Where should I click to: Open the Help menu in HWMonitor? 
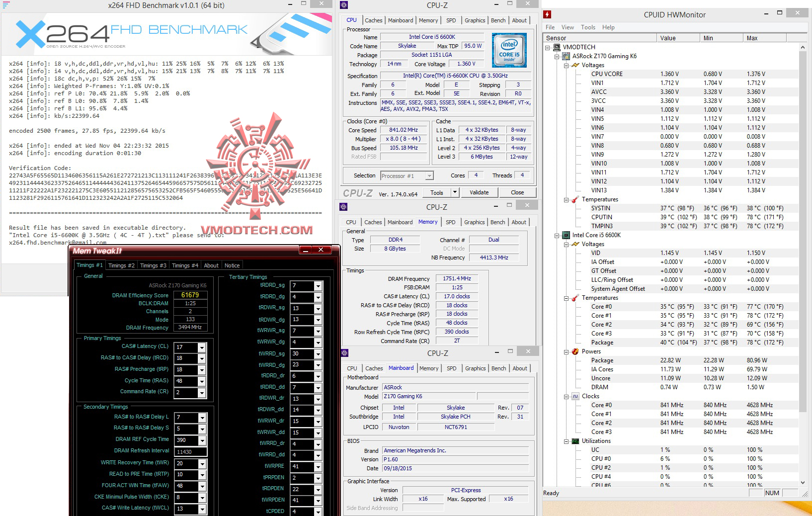pos(608,27)
